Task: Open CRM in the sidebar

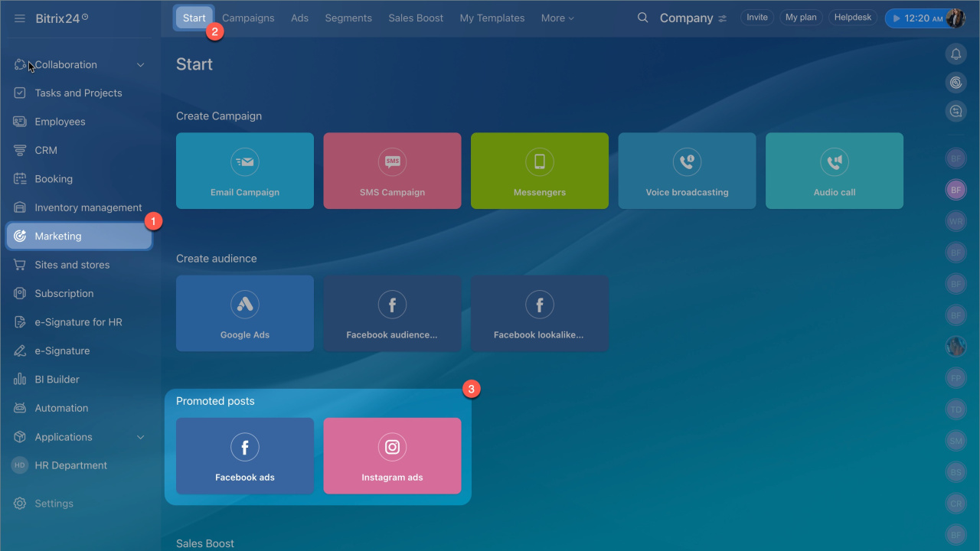Action: click(46, 150)
